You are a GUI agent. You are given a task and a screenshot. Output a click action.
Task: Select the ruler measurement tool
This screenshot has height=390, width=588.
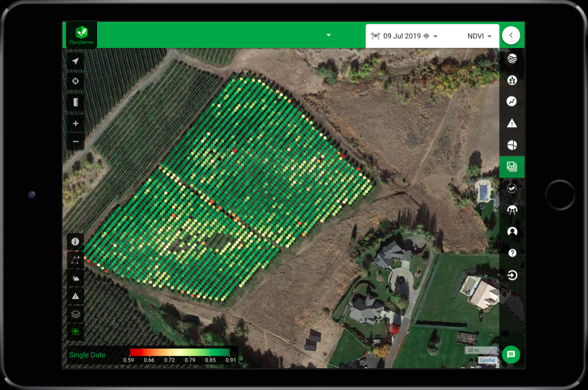point(75,102)
